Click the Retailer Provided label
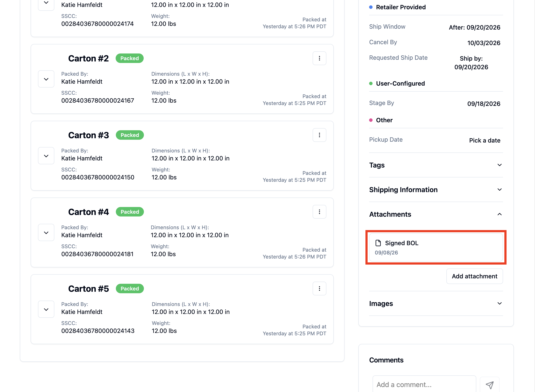Screen dimensions: 535x392 tap(401, 7)
